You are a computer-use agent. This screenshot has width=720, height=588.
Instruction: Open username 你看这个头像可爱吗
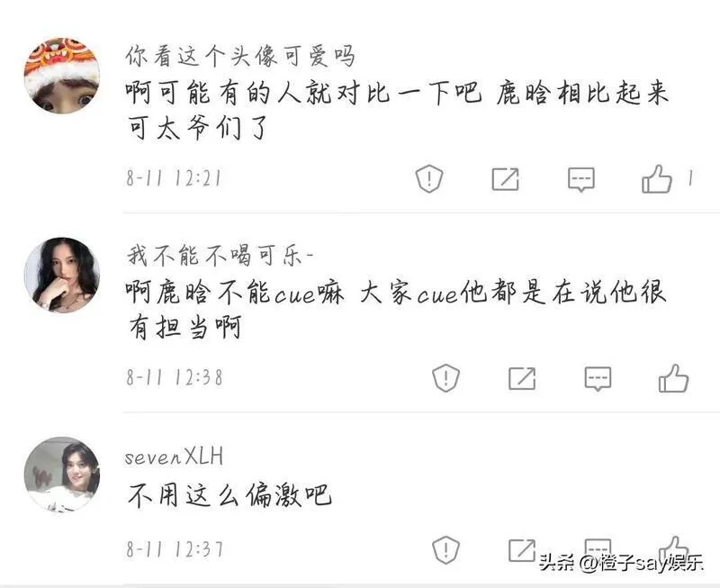(240, 57)
